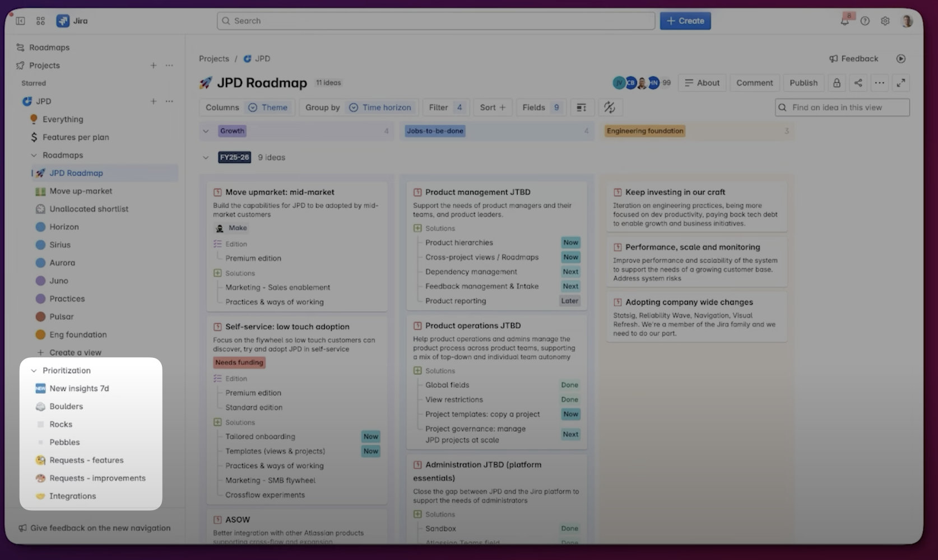Collapse the FY25-26 ideas group

click(206, 157)
